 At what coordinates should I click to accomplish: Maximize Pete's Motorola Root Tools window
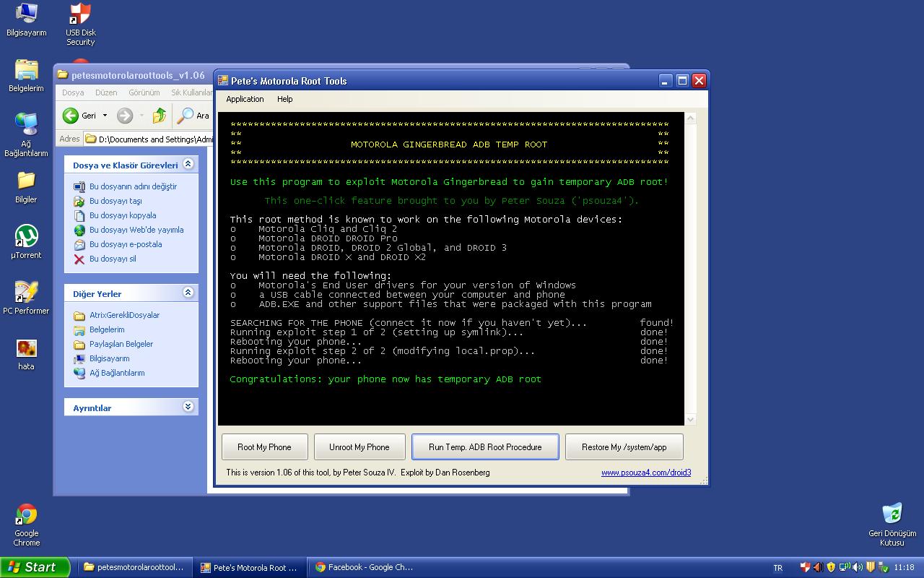click(x=682, y=81)
